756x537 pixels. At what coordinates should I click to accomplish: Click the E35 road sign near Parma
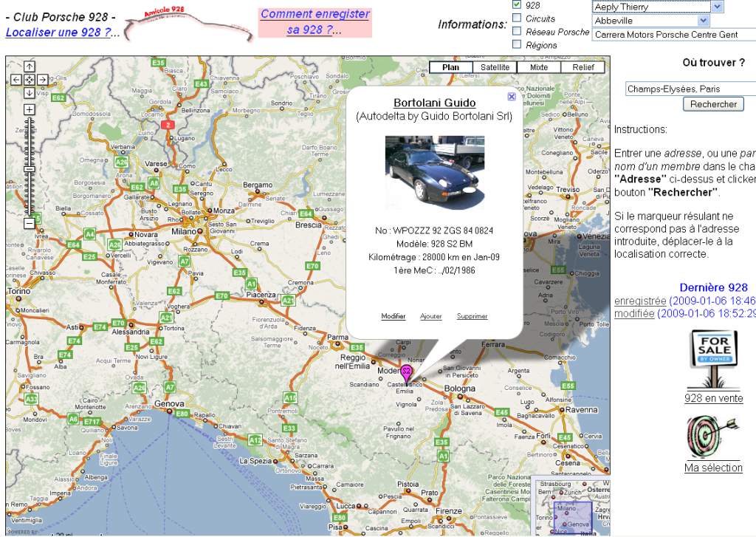(357, 347)
